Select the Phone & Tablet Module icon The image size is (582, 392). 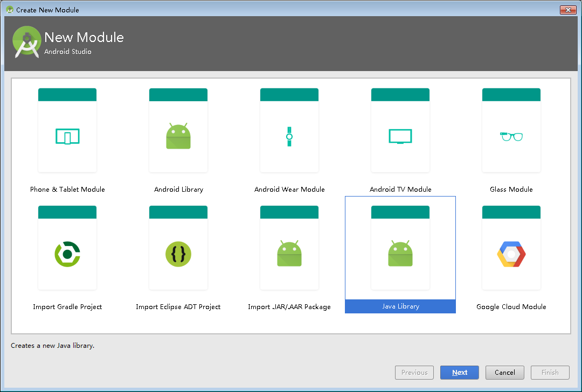[67, 136]
